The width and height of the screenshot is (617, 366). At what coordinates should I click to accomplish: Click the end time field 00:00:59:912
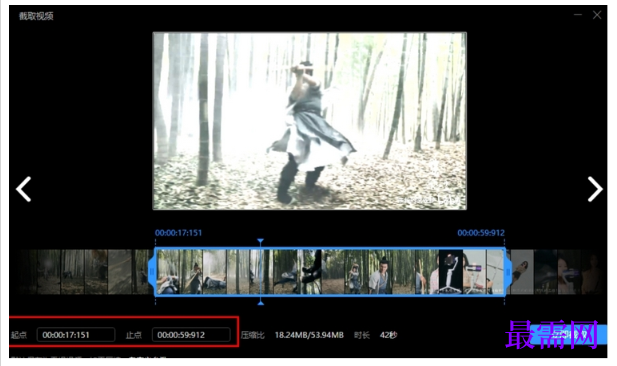[x=191, y=335]
